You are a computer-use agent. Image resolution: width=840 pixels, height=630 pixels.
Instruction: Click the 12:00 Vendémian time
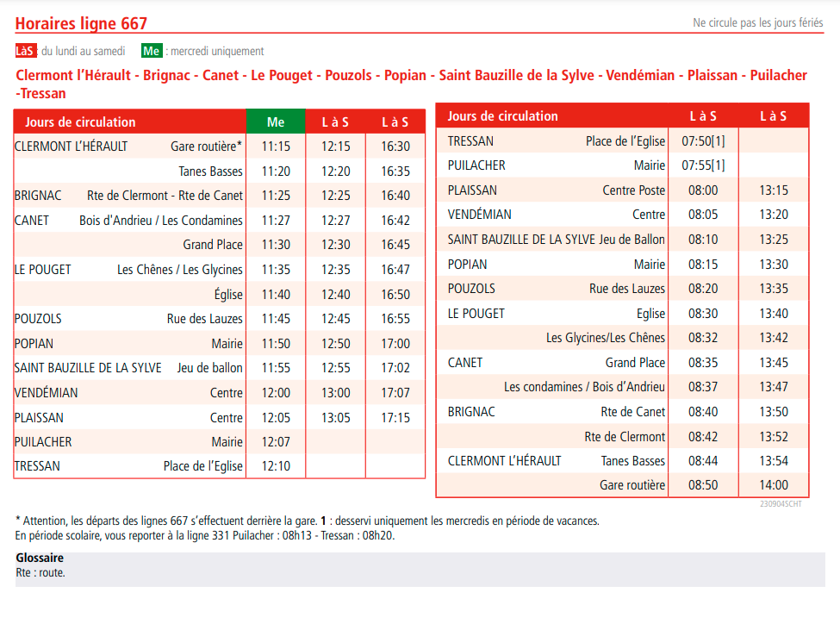coord(276,393)
